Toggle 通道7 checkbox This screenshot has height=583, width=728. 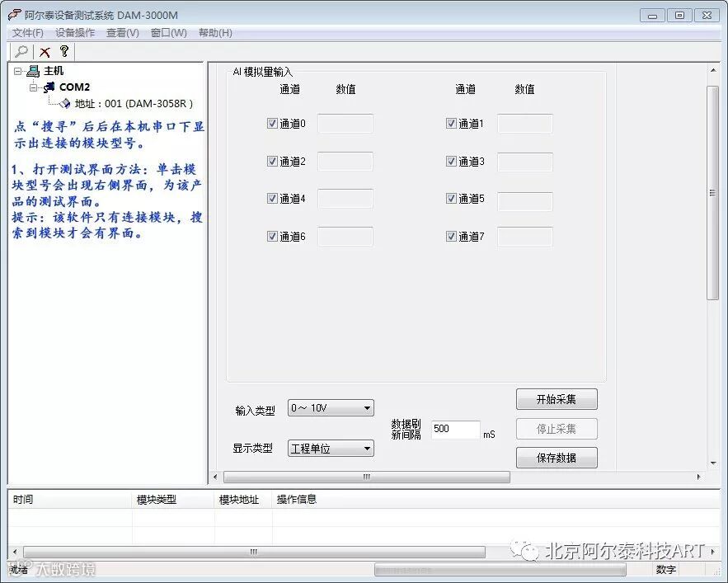tap(451, 237)
